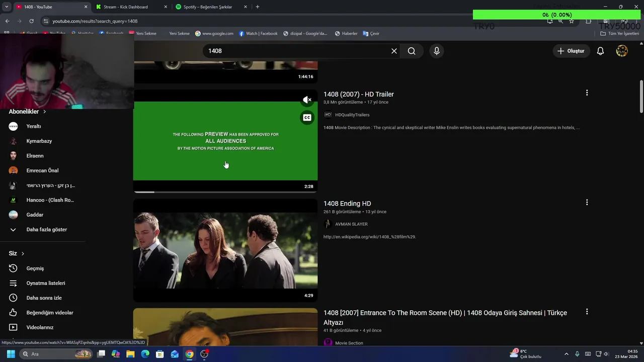Open options for 1408 (2007) HD Trailer
This screenshot has width=644, height=362.
click(x=587, y=93)
